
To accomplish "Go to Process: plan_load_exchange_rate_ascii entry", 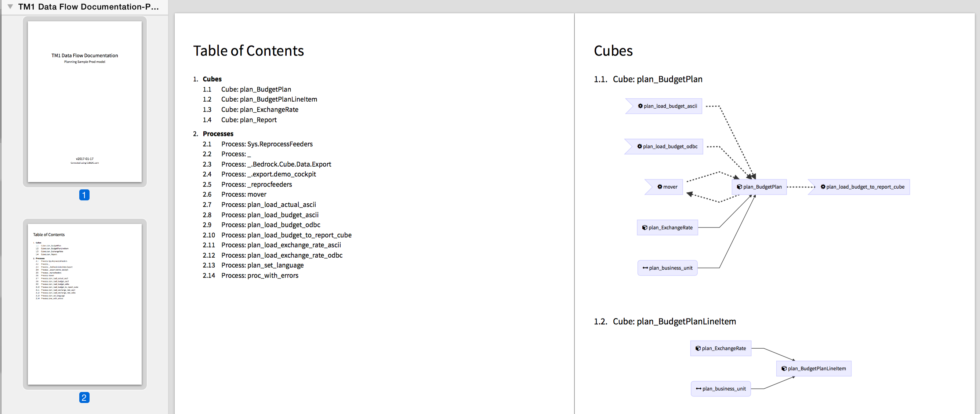I will click(x=281, y=245).
